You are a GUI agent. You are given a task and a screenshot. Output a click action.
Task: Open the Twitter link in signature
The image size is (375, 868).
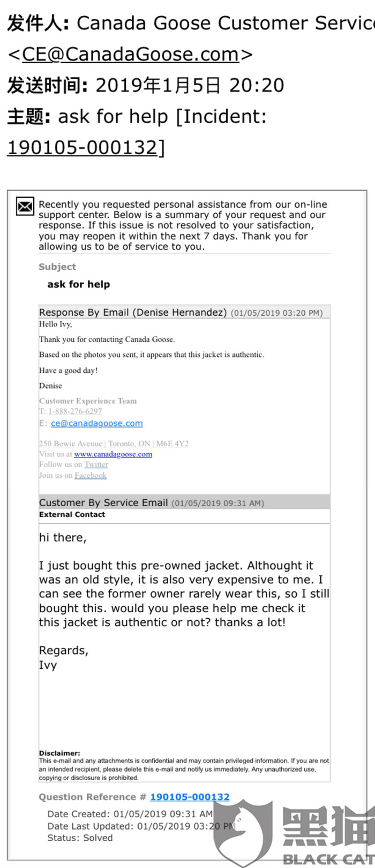[x=96, y=465]
